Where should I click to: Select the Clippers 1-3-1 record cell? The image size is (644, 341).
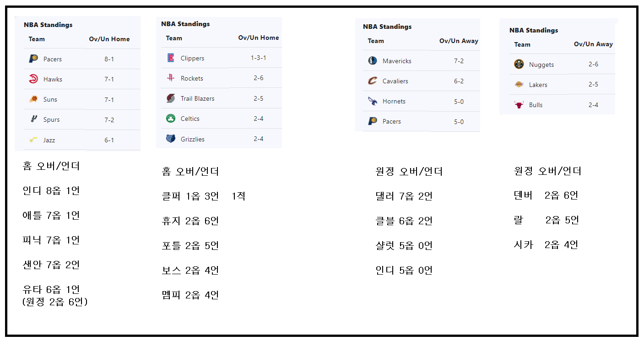coord(258,58)
